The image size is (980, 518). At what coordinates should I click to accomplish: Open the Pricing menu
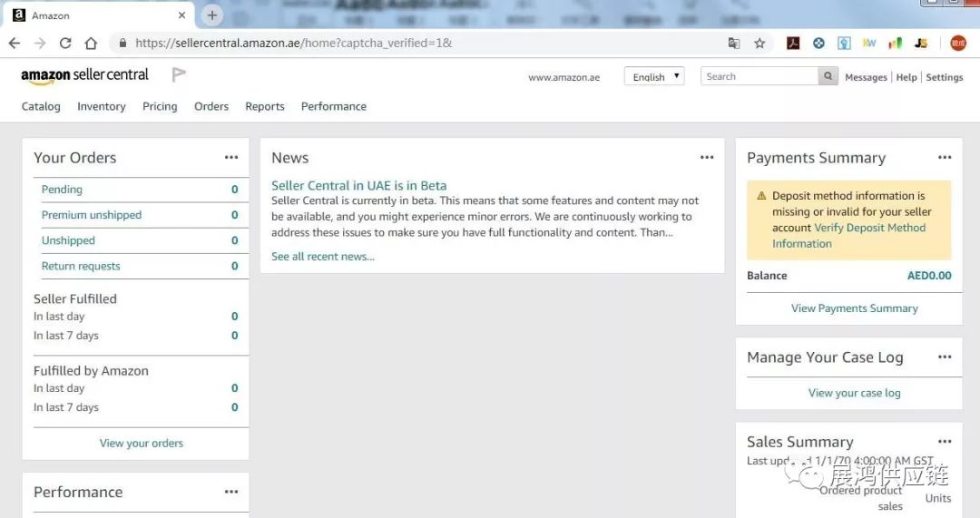tap(160, 106)
